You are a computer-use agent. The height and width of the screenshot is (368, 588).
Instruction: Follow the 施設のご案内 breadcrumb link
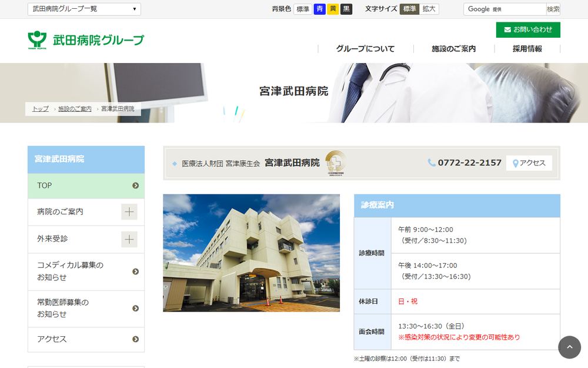click(75, 109)
